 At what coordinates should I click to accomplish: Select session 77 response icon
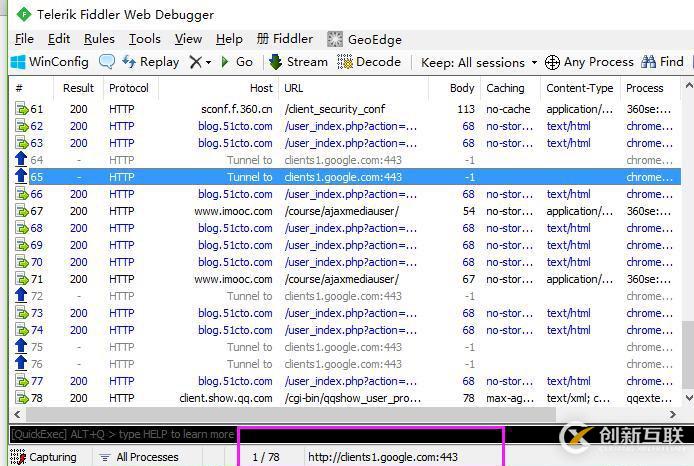point(22,381)
